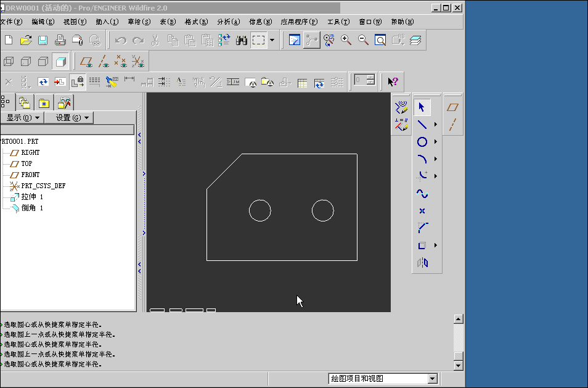
Task: Select the Line sketching tool
Action: click(422, 124)
